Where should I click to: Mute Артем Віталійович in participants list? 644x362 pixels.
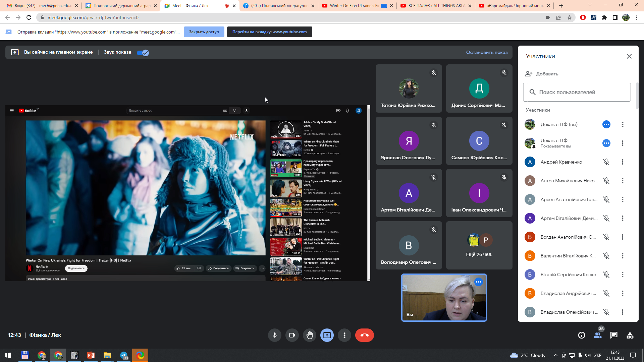click(x=606, y=218)
